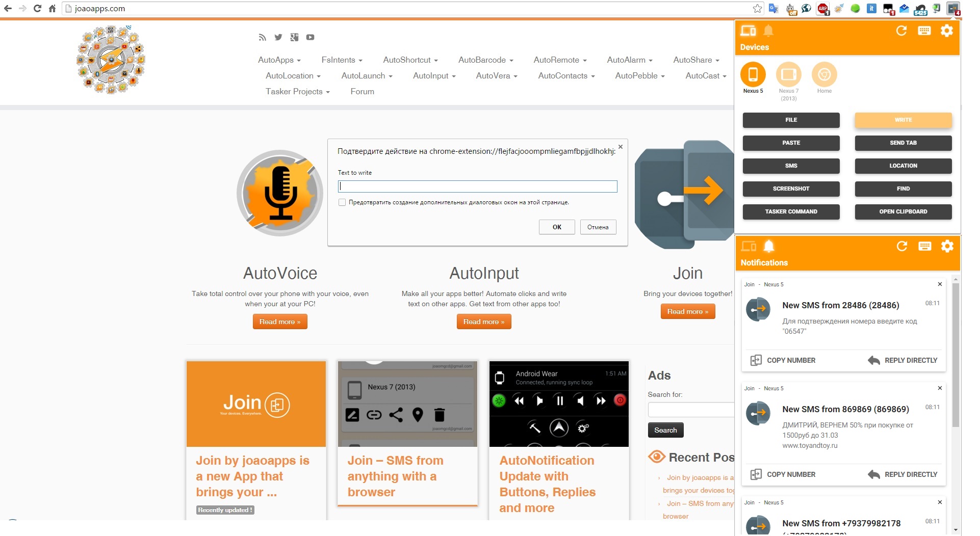Expand the FsIntents menu

click(342, 60)
